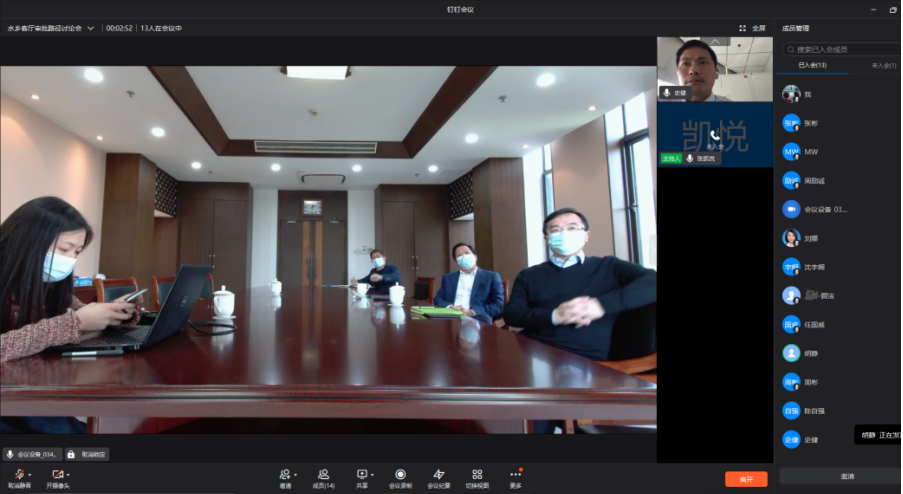Open the 成员(14) members icon
The width and height of the screenshot is (903, 494).
pyautogui.click(x=323, y=475)
